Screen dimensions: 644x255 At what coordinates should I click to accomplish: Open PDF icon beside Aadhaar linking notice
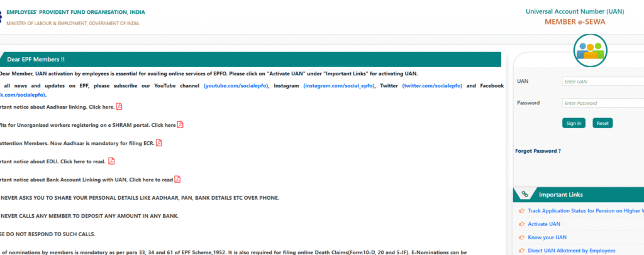119,107
